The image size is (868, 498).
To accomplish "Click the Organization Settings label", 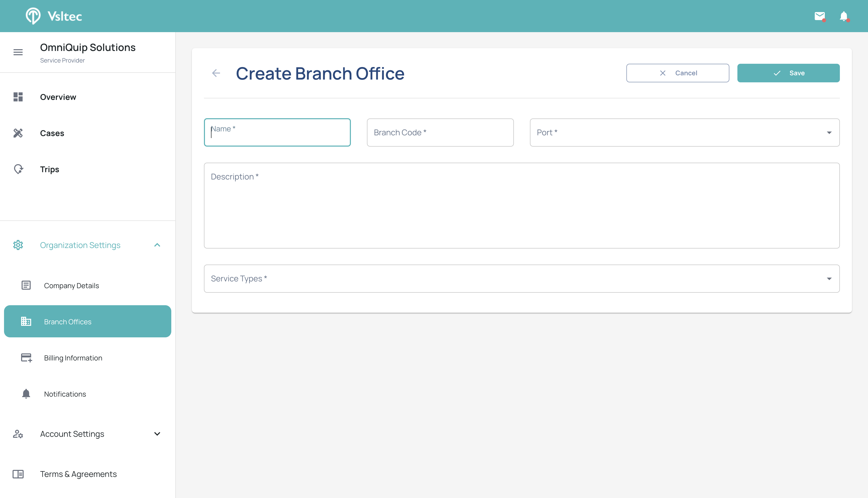I will click(80, 245).
